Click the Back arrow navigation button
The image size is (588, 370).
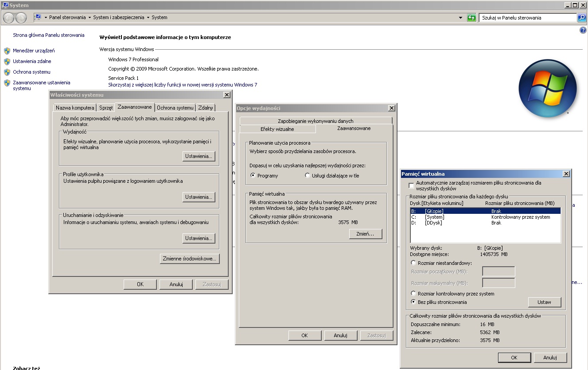tap(8, 18)
